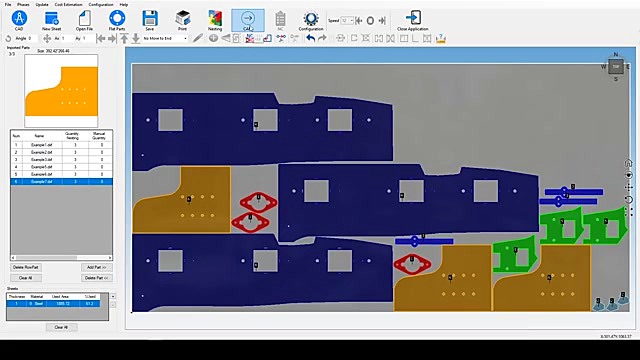Move part right with right arrow
Viewport: 640px width, 360px height.
coord(112,39)
